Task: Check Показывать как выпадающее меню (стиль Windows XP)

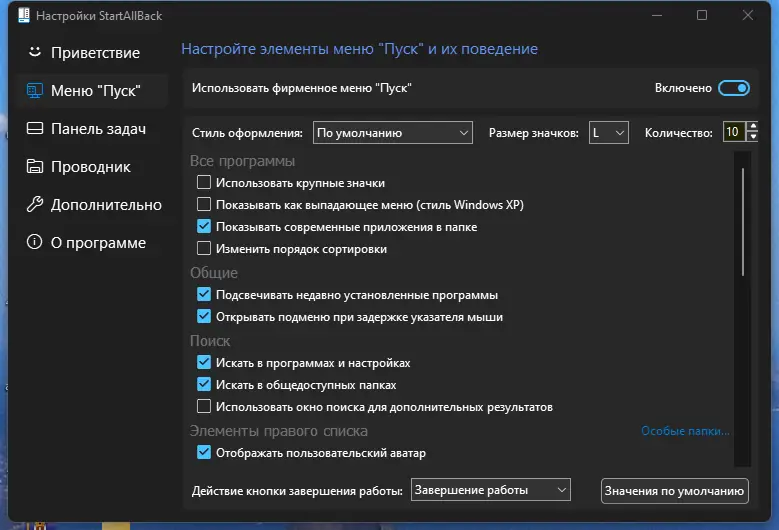Action: [x=204, y=204]
